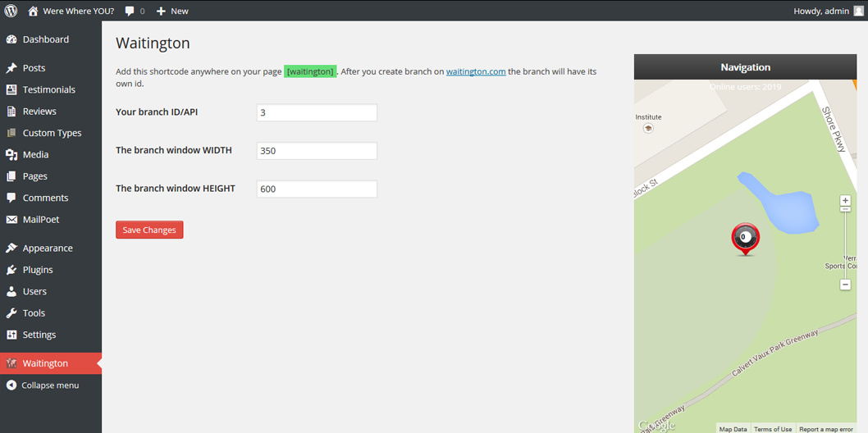
Task: Open Media menu item
Action: [x=35, y=155]
